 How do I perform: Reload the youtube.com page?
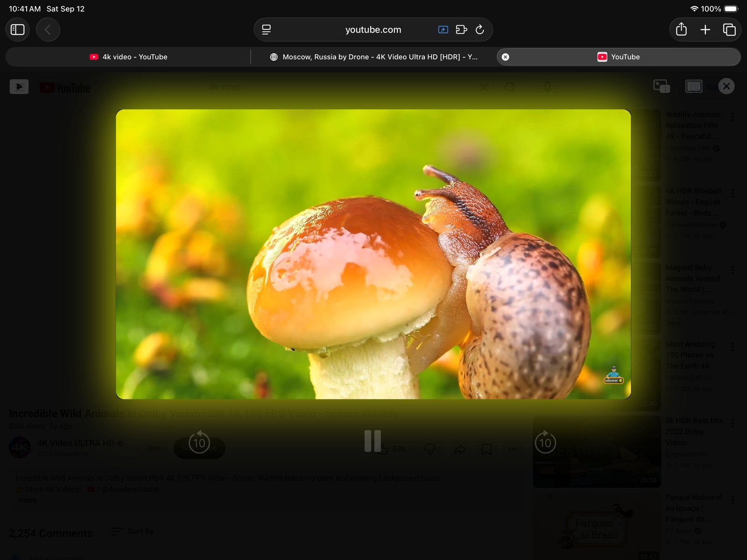[x=479, y=30]
